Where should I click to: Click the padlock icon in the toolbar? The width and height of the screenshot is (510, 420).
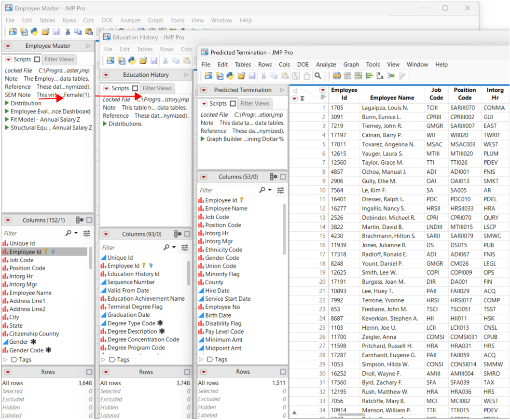click(306, 76)
